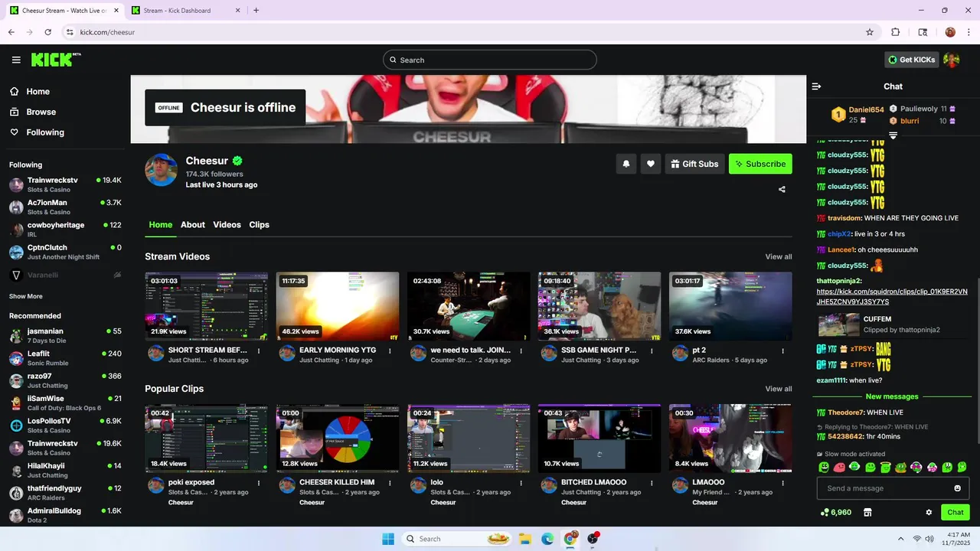
Task: Open options for EARLY MORNING YTG video
Action: (x=390, y=351)
